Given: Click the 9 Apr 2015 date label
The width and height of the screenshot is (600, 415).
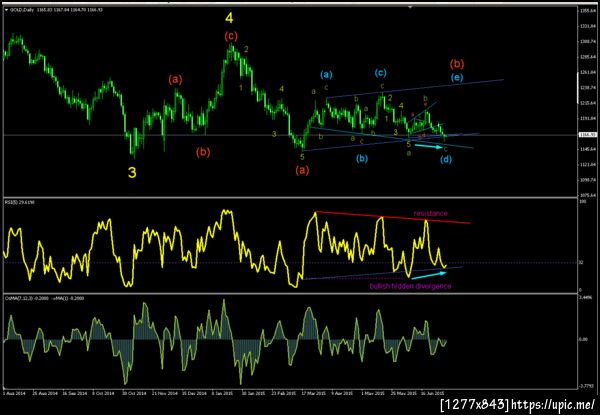Looking at the screenshot, I should [343, 393].
